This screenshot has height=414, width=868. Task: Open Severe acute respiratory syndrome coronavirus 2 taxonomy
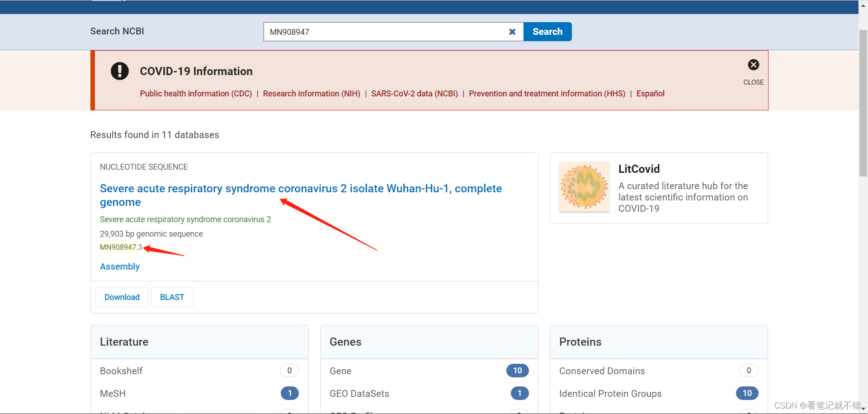[185, 219]
